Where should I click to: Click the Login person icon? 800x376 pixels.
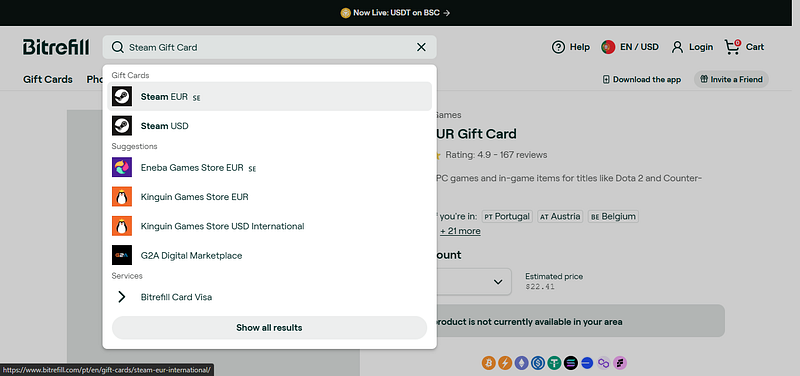677,47
